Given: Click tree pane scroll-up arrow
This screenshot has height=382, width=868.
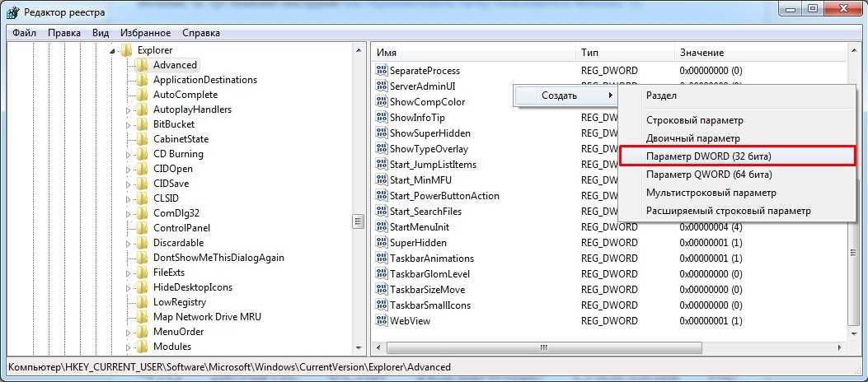Looking at the screenshot, I should 359,50.
